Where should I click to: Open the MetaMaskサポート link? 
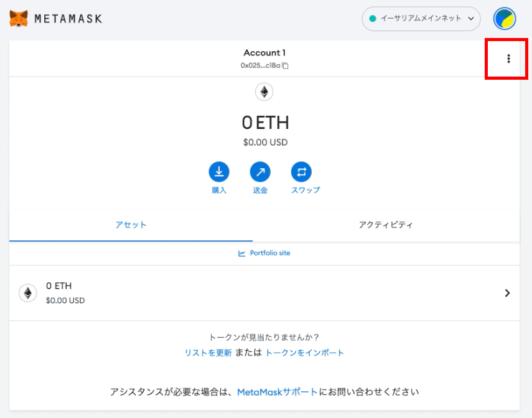tap(277, 392)
